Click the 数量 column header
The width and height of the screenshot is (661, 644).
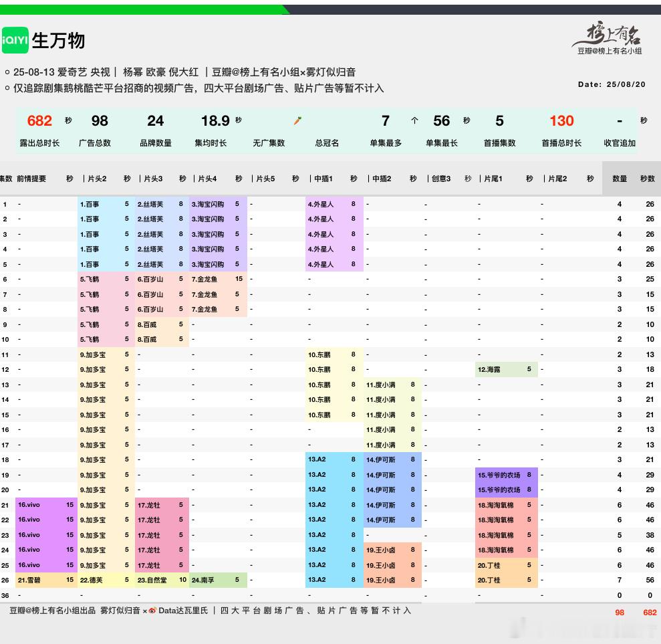pyautogui.click(x=620, y=179)
